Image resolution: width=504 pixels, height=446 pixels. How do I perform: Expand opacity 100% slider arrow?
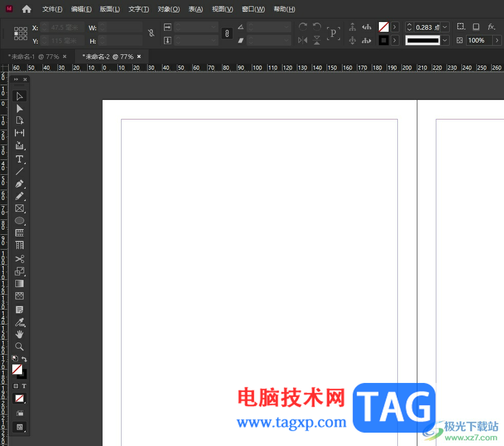pos(497,40)
